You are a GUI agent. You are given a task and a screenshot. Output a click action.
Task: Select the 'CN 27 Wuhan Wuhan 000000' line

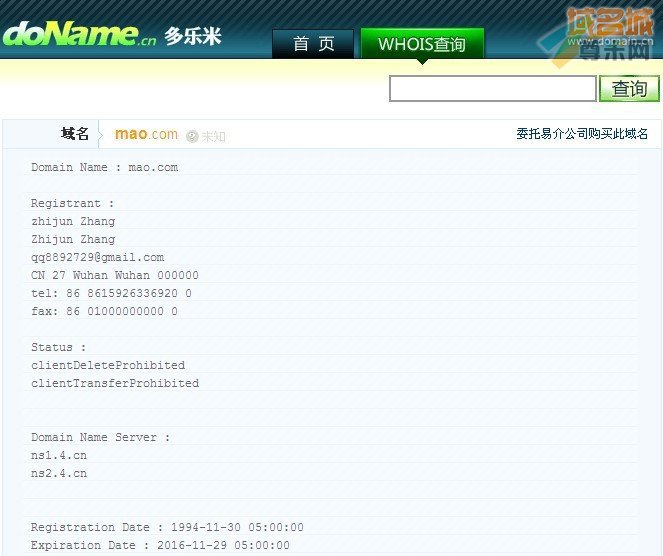[x=115, y=275]
